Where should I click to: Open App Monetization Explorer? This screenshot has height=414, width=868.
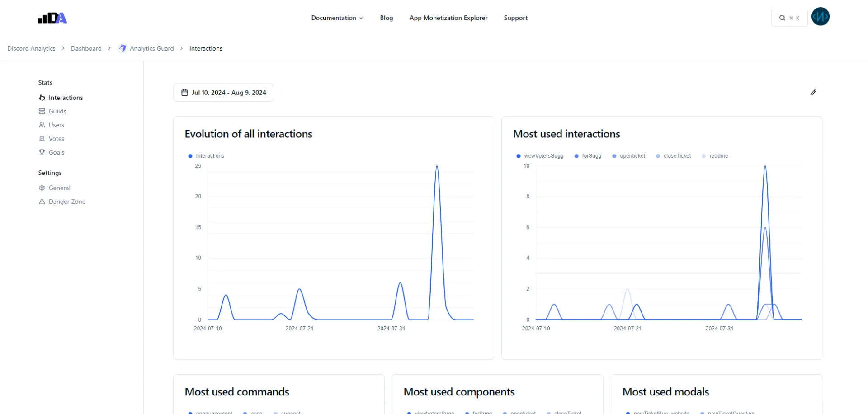(x=448, y=18)
